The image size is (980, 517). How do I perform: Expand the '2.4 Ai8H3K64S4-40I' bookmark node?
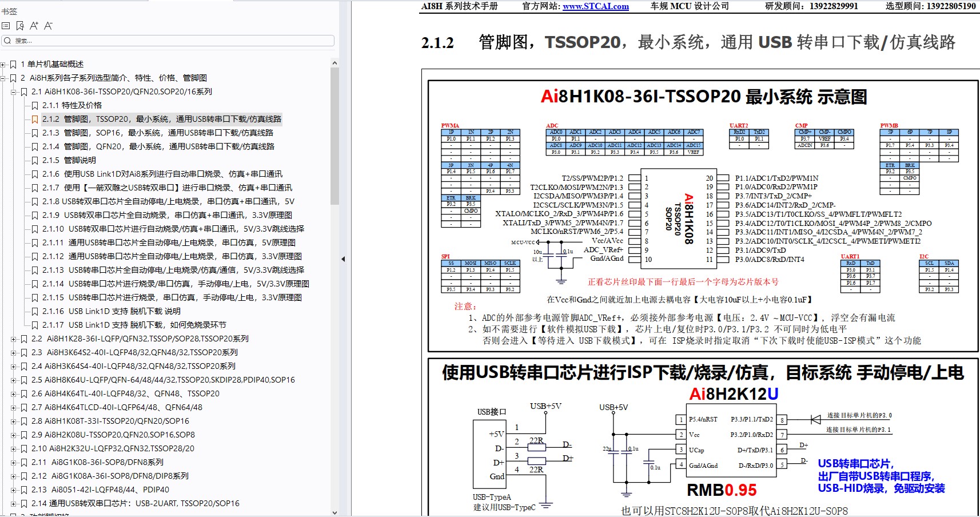(x=14, y=367)
